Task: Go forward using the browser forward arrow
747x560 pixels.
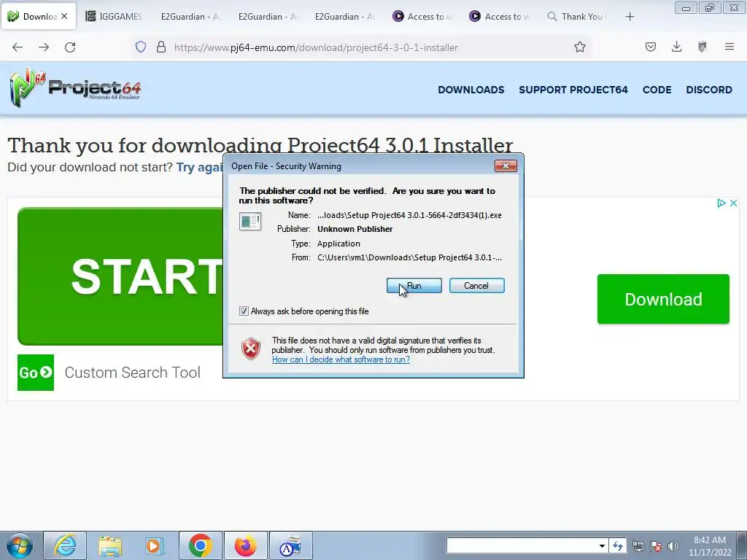Action: pos(44,47)
